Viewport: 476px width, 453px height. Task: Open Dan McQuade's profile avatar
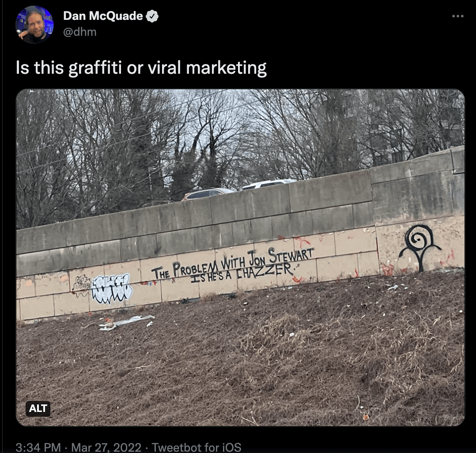click(x=34, y=25)
